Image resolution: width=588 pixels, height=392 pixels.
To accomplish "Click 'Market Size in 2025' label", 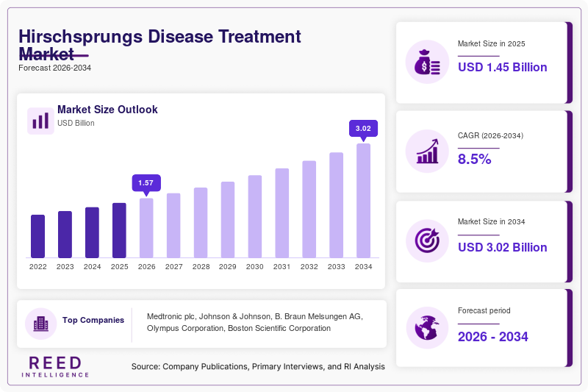I will [491, 44].
